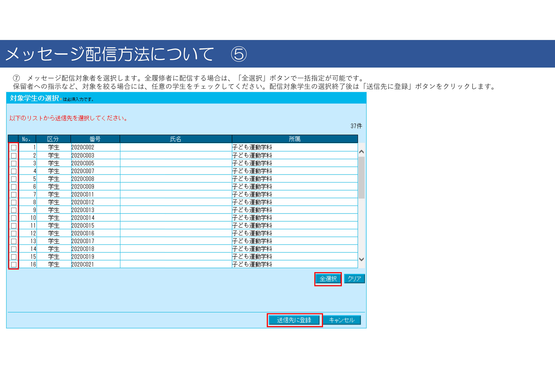Tick the checkbox for 2020C009

point(14,187)
